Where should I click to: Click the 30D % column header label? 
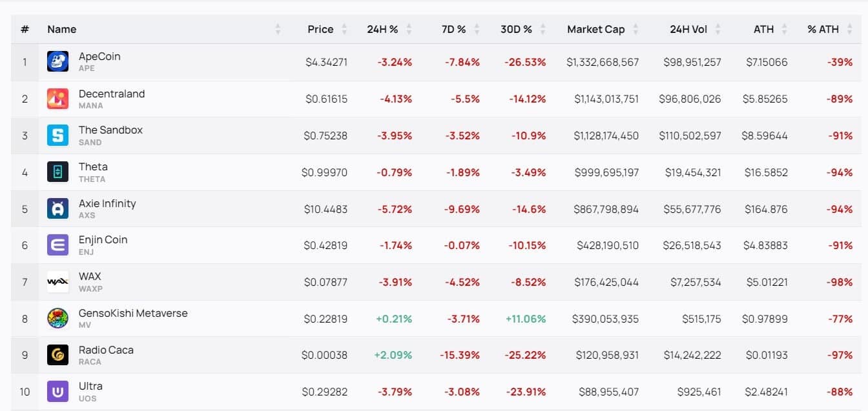point(516,29)
